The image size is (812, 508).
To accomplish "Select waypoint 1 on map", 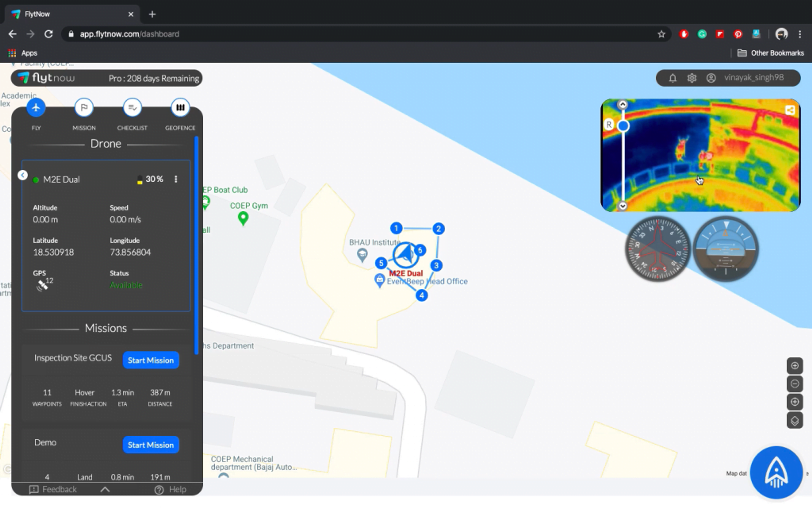I will pyautogui.click(x=396, y=228).
